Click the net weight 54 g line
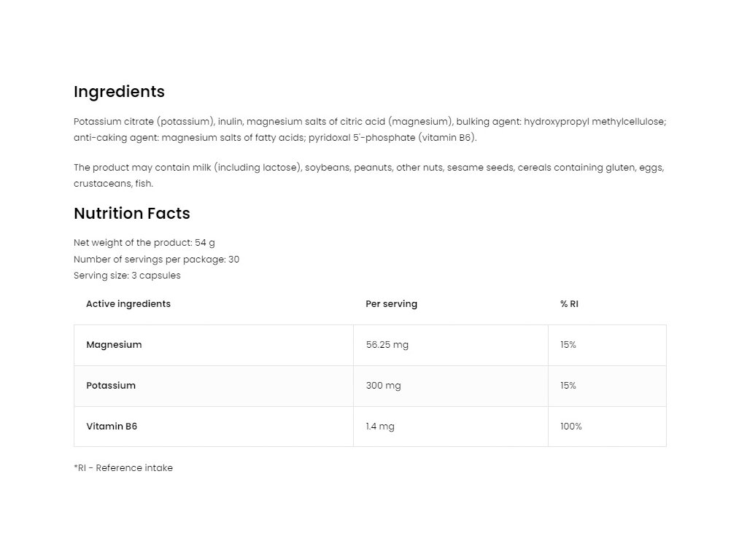The image size is (747, 560). point(144,243)
